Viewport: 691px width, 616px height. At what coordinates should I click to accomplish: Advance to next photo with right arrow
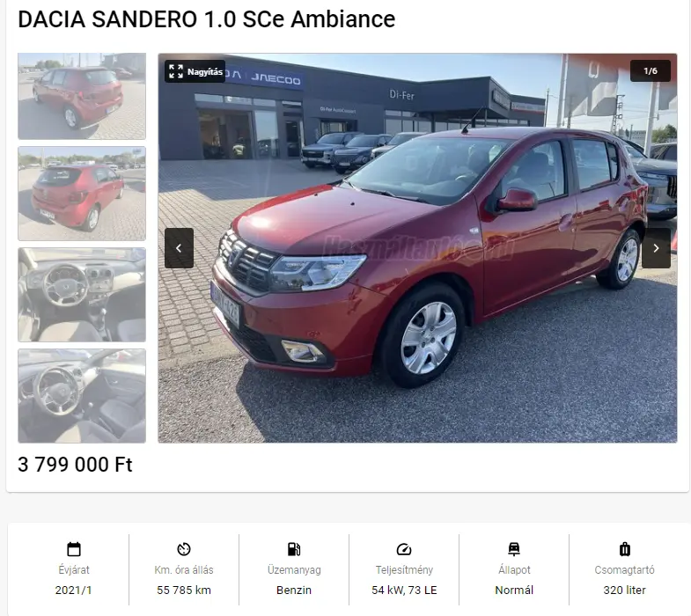[x=656, y=248]
